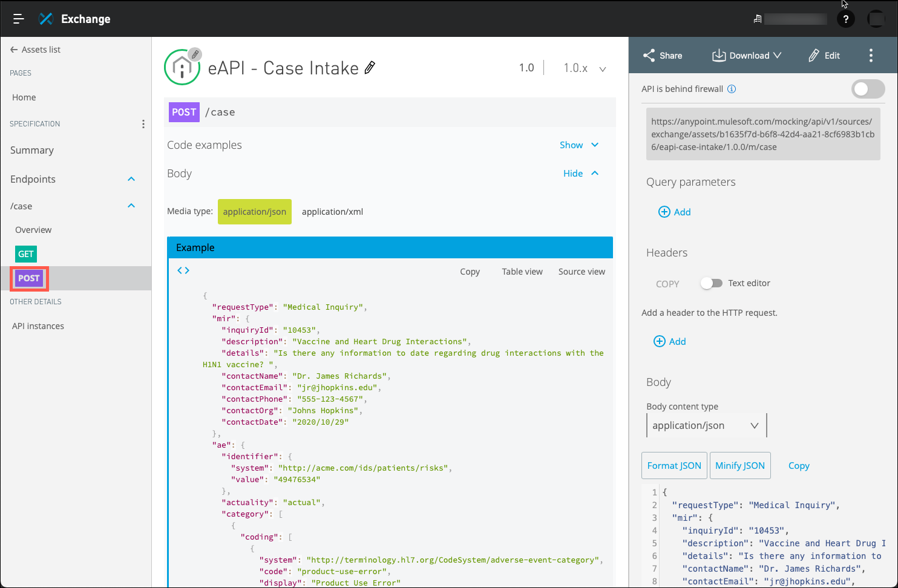Edit asset name with pencil icon

[370, 68]
